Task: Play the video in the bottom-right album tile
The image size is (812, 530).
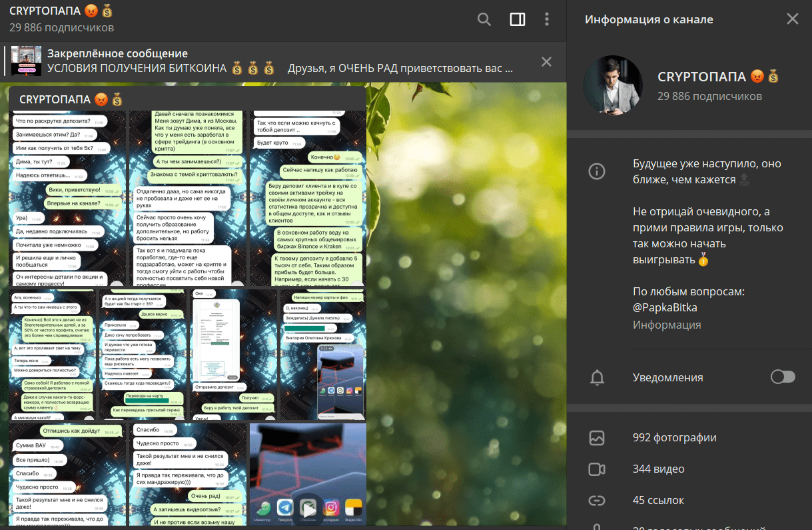Action: [x=308, y=507]
